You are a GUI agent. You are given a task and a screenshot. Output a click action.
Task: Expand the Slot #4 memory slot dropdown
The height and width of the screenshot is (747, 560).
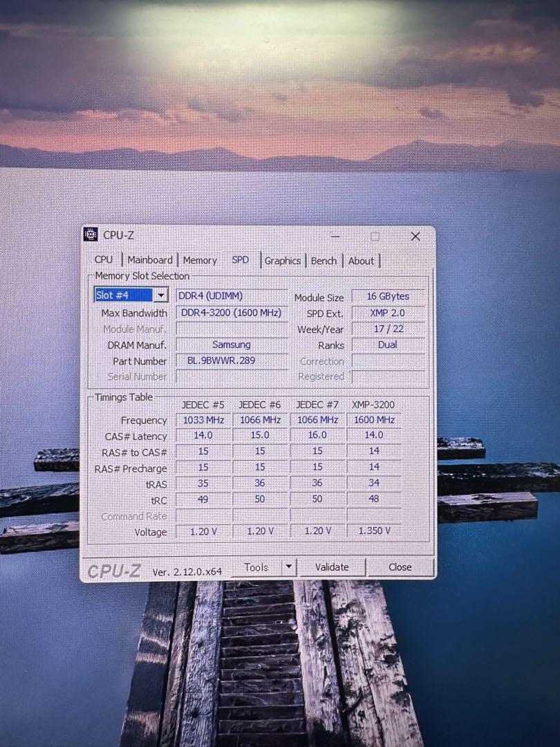[x=161, y=295]
